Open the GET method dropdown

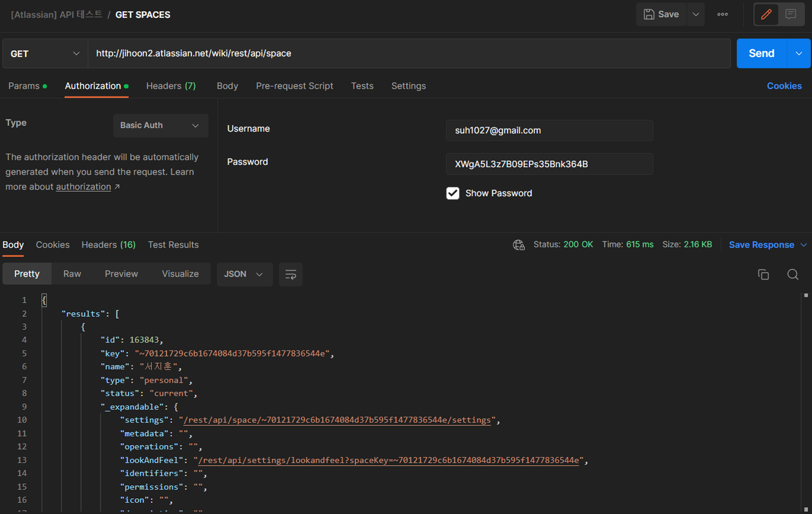click(45, 53)
